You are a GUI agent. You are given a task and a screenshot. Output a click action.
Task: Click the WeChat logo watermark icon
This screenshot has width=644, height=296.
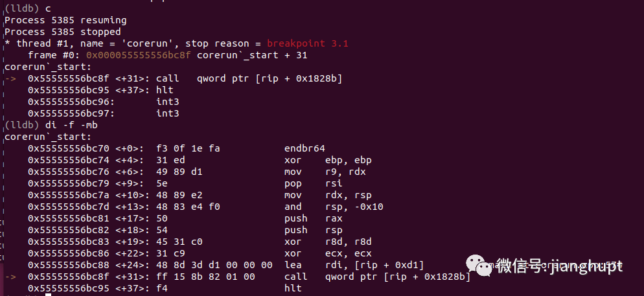pos(477,265)
